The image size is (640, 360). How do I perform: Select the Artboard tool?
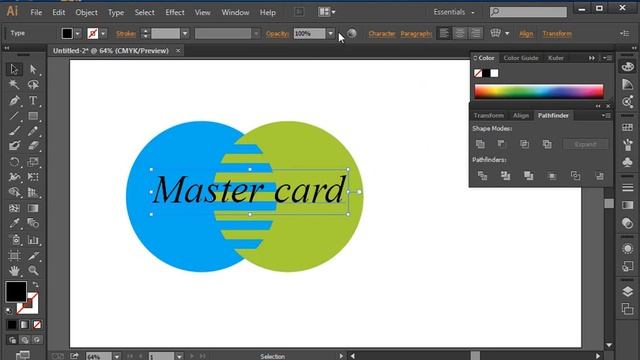pos(14,255)
